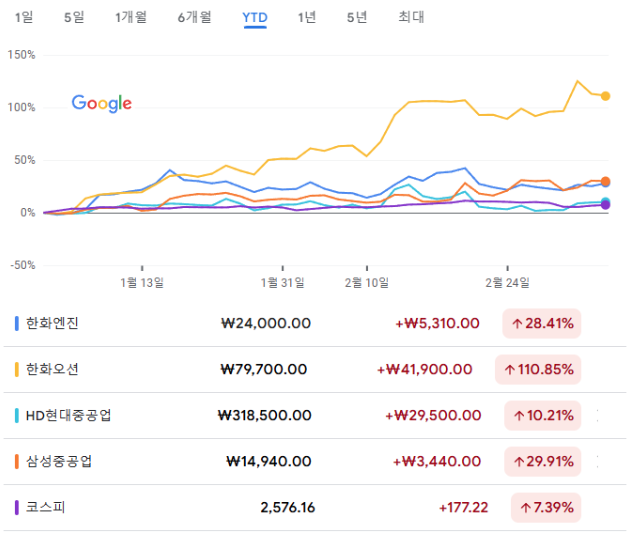Click the ↑28.41% change badge

point(542,324)
